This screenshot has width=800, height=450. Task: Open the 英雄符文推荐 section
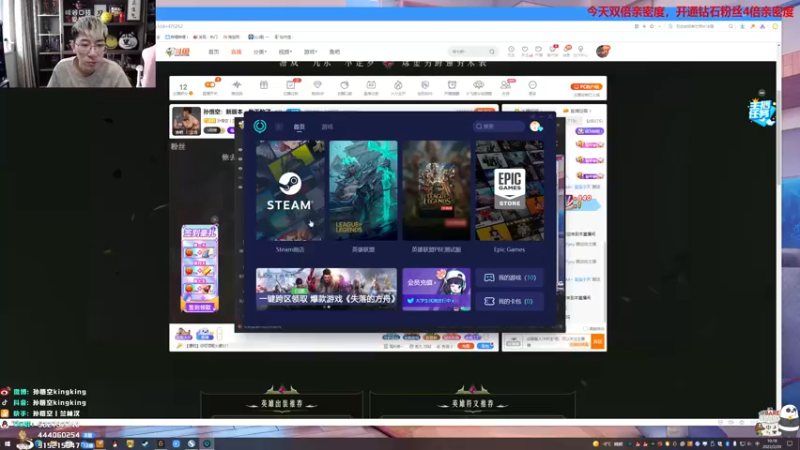(472, 403)
